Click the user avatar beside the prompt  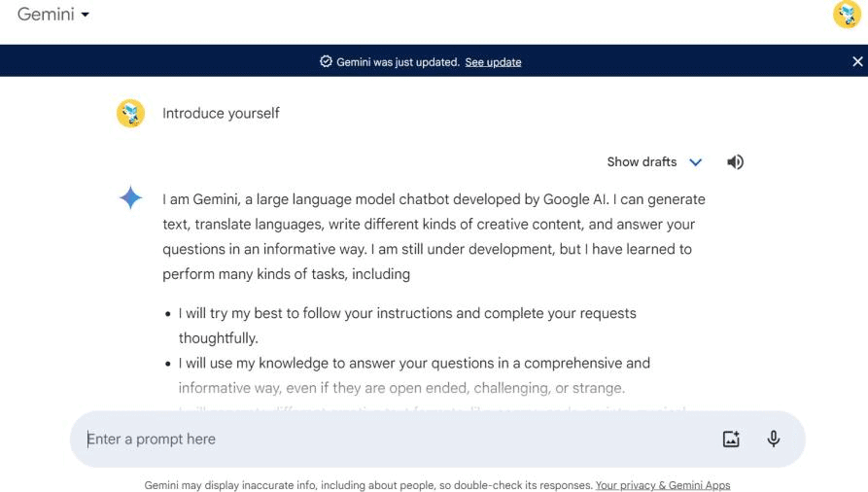point(130,114)
